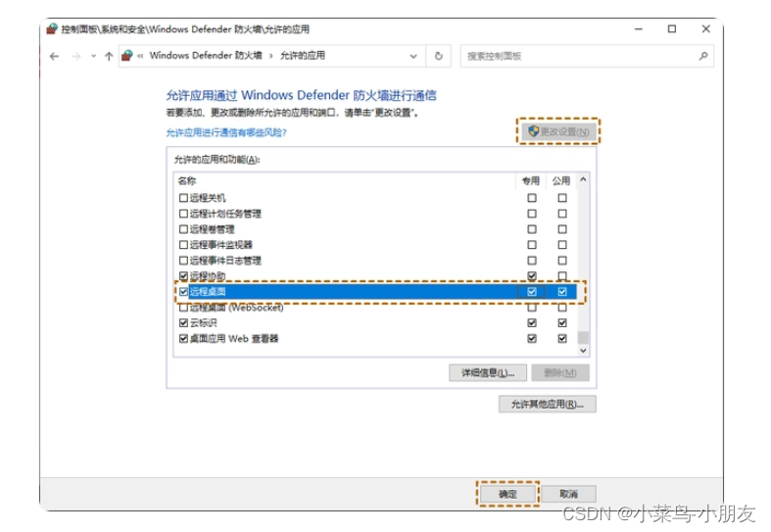Toggle 远程计划任务管理 name checkbox

(x=183, y=214)
